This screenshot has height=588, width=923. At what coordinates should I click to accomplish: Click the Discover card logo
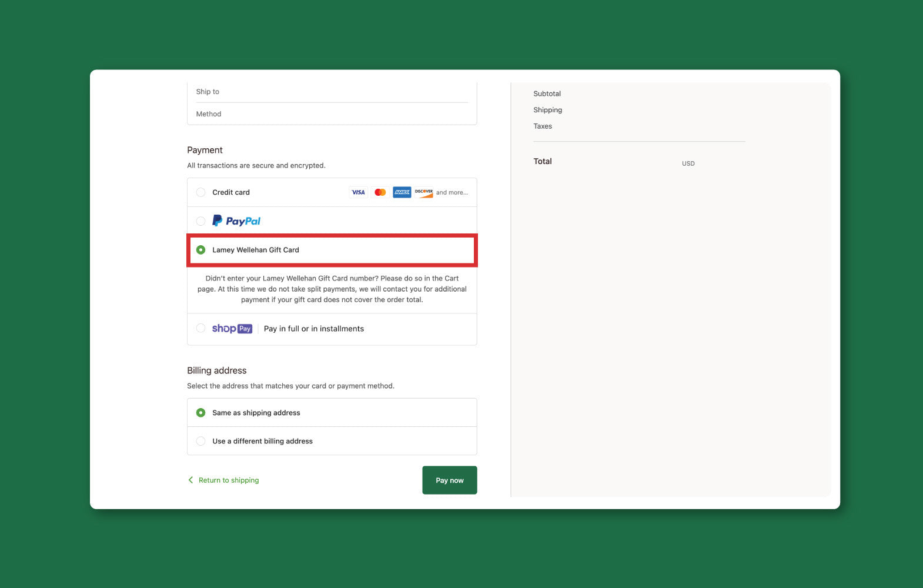coord(424,192)
